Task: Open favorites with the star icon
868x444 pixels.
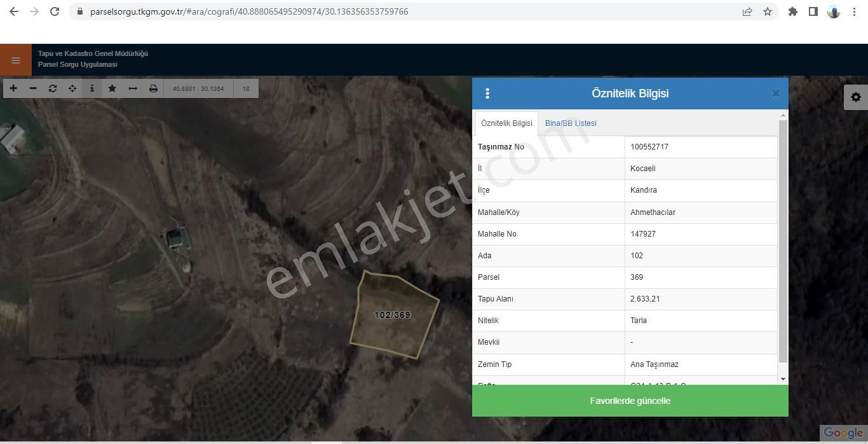Action: [x=112, y=88]
